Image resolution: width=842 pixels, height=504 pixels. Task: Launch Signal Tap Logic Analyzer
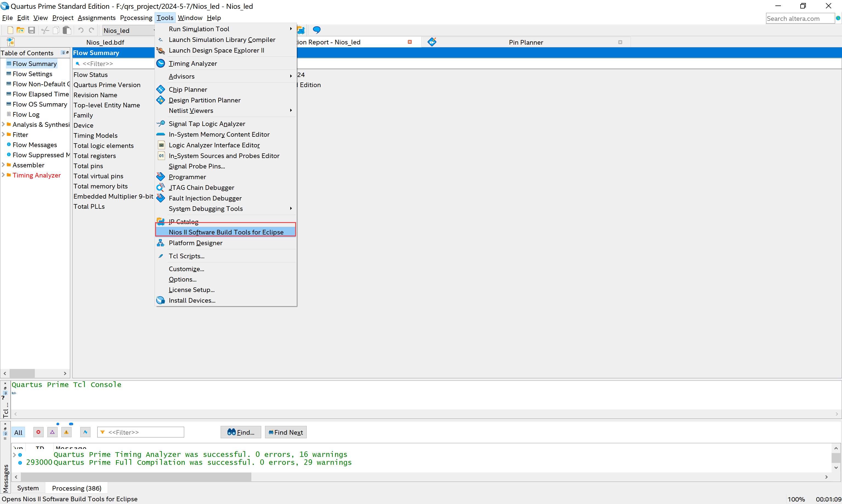[226, 124]
